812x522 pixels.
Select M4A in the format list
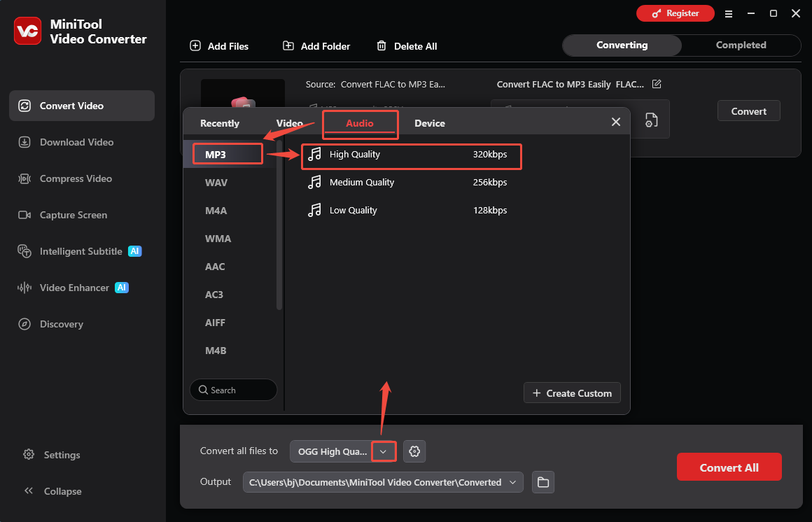[x=216, y=210]
